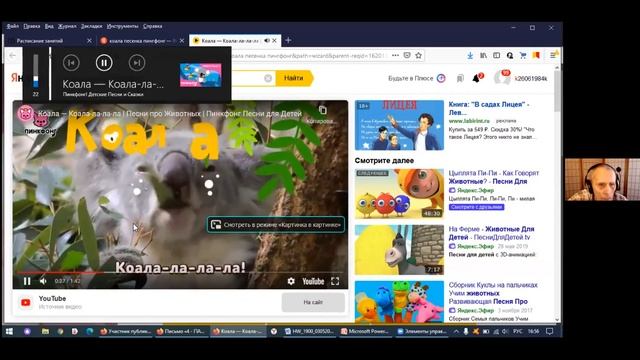This screenshot has height=360, width=640.
Task: Open the 'Закладки' menu
Action: [91, 26]
